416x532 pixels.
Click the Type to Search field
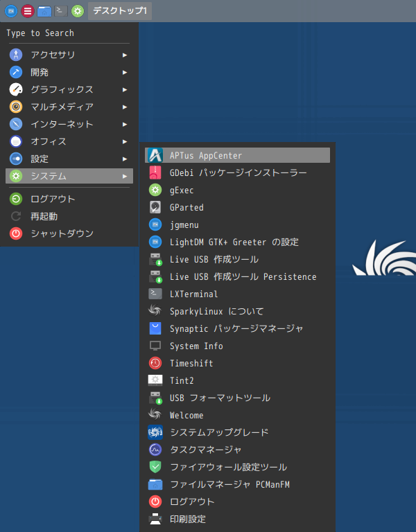tap(68, 33)
